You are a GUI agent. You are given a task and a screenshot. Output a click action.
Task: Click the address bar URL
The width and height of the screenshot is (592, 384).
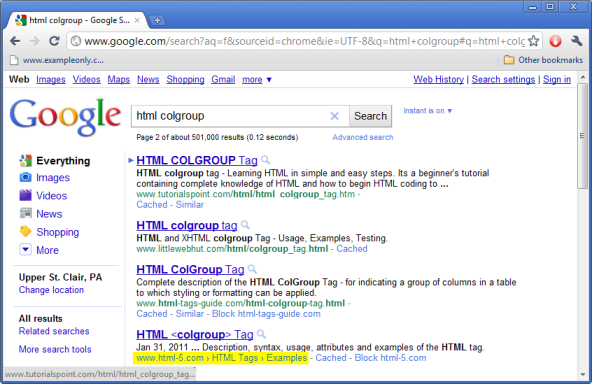tap(304, 41)
